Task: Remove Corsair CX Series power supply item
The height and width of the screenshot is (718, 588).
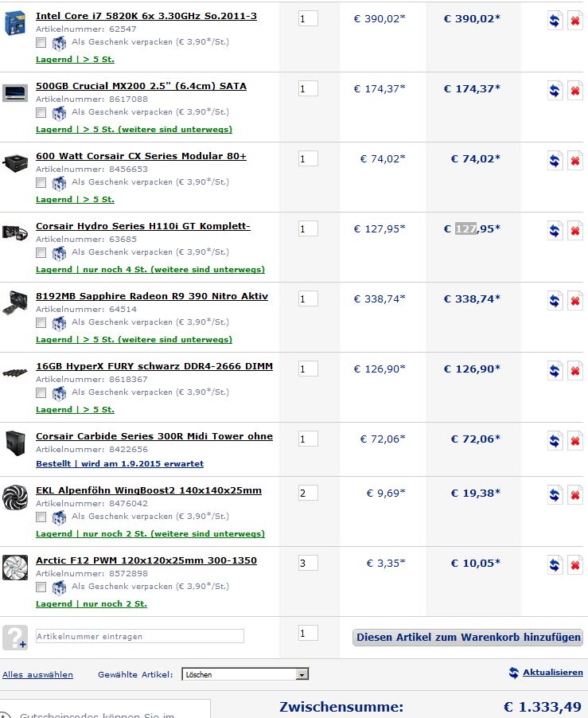Action: (x=574, y=160)
